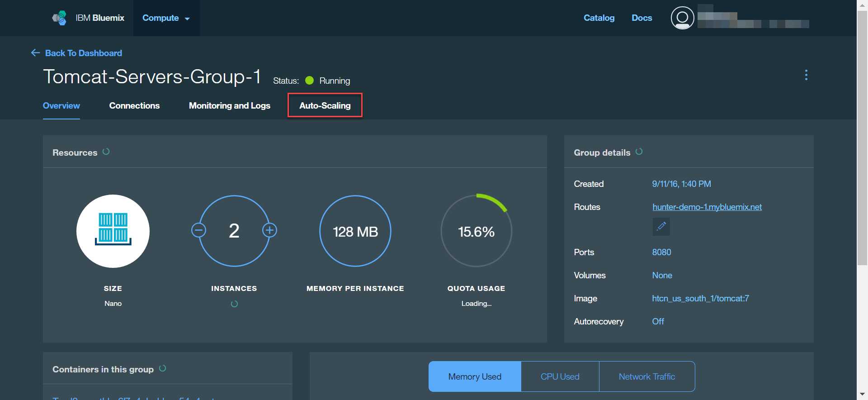Show the Memory Used chart
The height and width of the screenshot is (400, 868).
[475, 376]
